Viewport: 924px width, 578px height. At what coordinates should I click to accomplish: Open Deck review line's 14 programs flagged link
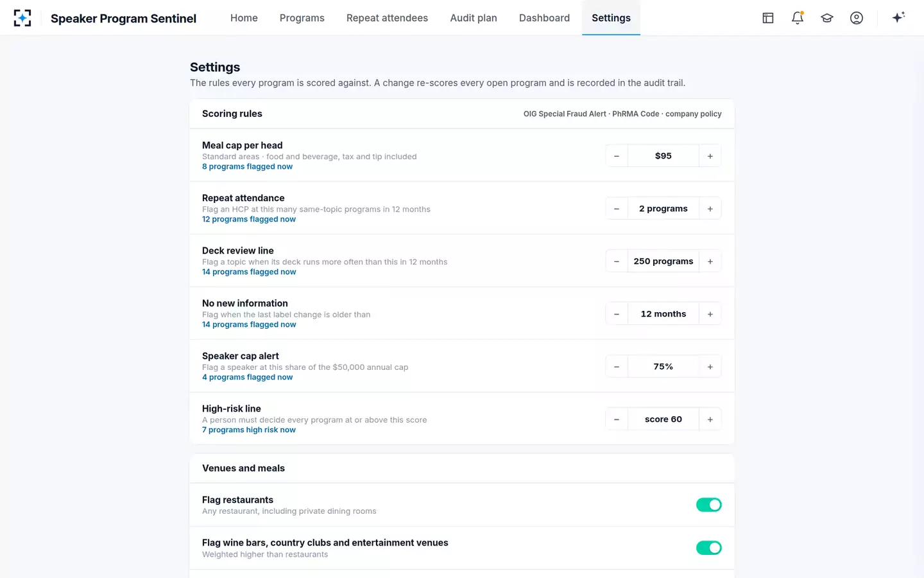249,272
